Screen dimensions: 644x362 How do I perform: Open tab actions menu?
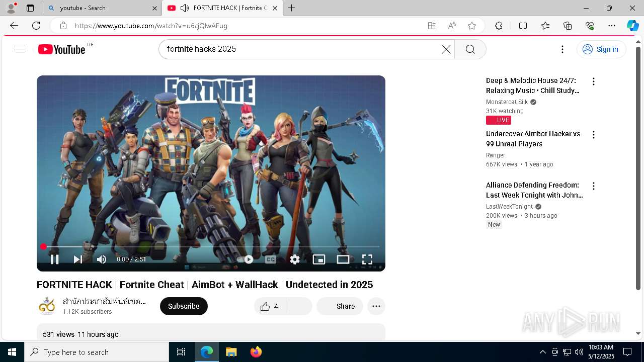[x=30, y=8]
